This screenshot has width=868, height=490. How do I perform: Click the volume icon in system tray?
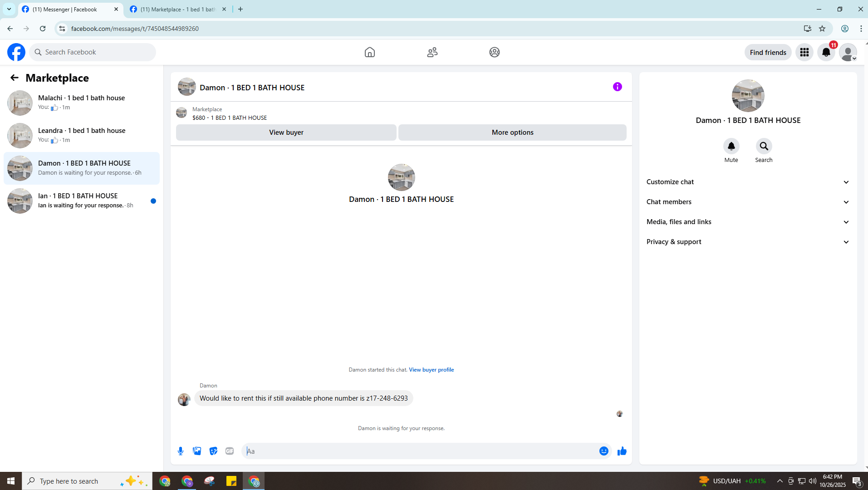tap(813, 481)
